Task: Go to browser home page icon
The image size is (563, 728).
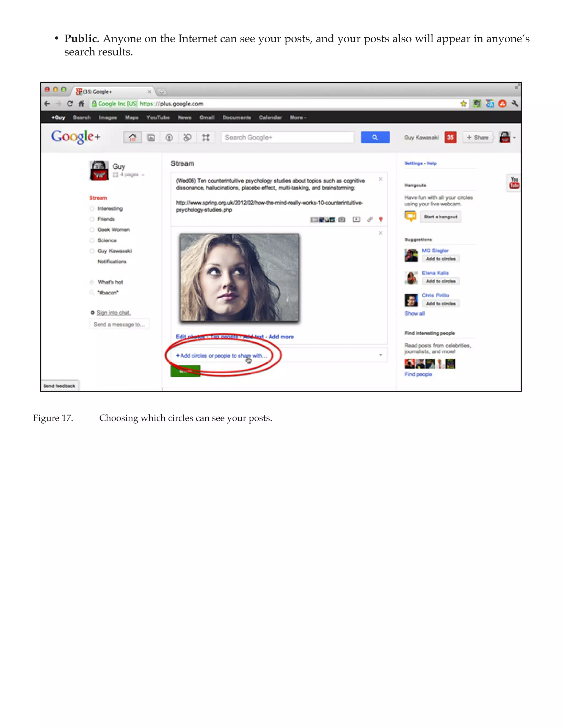Action: click(81, 104)
